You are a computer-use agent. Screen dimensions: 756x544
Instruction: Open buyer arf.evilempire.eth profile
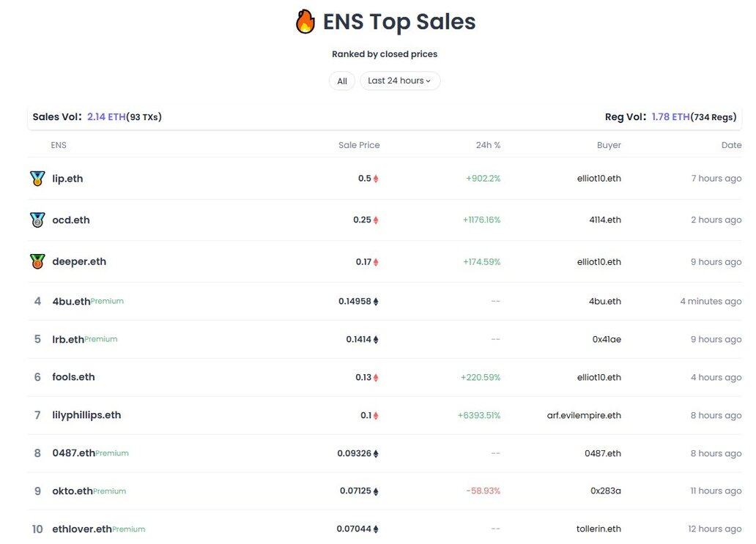pos(584,415)
